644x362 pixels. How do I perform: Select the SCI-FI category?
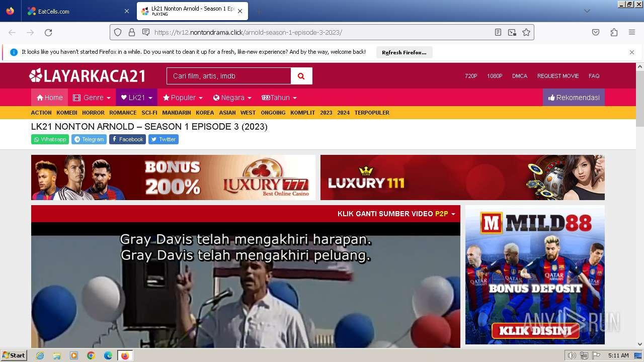click(x=149, y=113)
